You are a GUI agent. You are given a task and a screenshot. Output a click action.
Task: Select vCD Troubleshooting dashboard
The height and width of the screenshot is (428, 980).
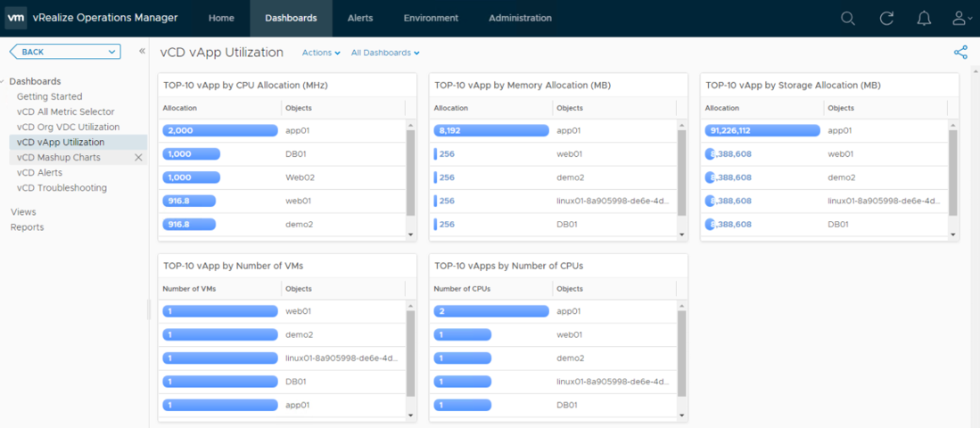point(62,188)
